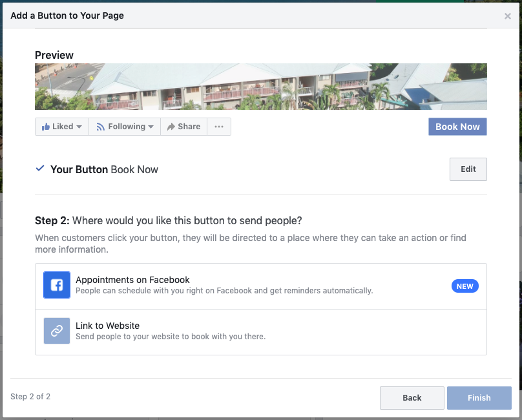The height and width of the screenshot is (420, 522).
Task: Open the three-dots more options button
Action: [x=219, y=127]
